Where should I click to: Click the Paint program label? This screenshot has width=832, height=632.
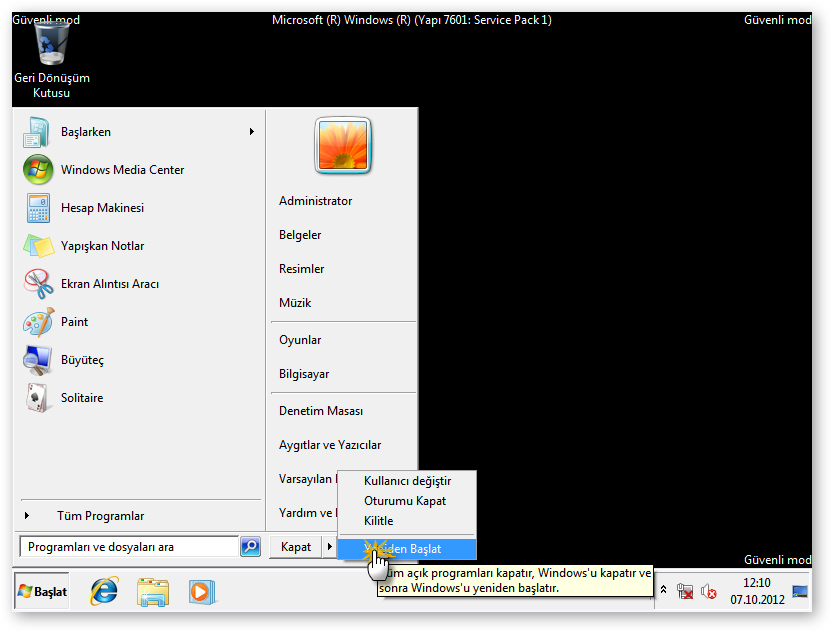pos(74,322)
